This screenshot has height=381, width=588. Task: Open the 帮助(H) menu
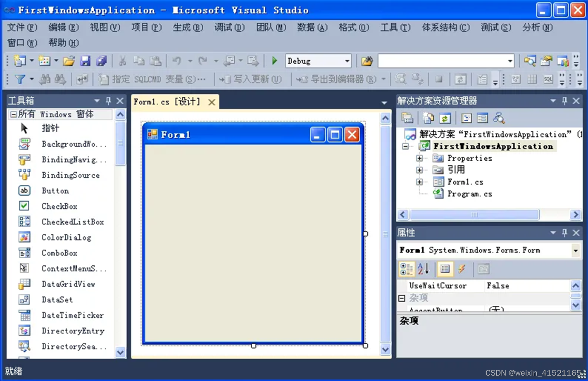[64, 43]
